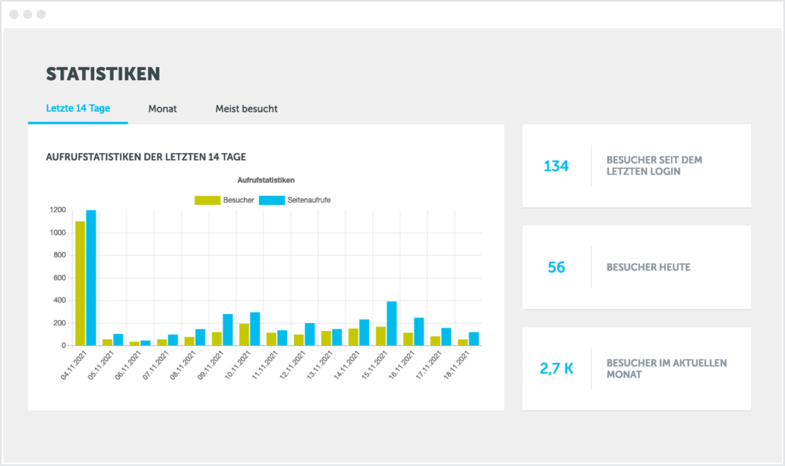Open the Meist besucht tab
This screenshot has width=785, height=466.
(246, 108)
